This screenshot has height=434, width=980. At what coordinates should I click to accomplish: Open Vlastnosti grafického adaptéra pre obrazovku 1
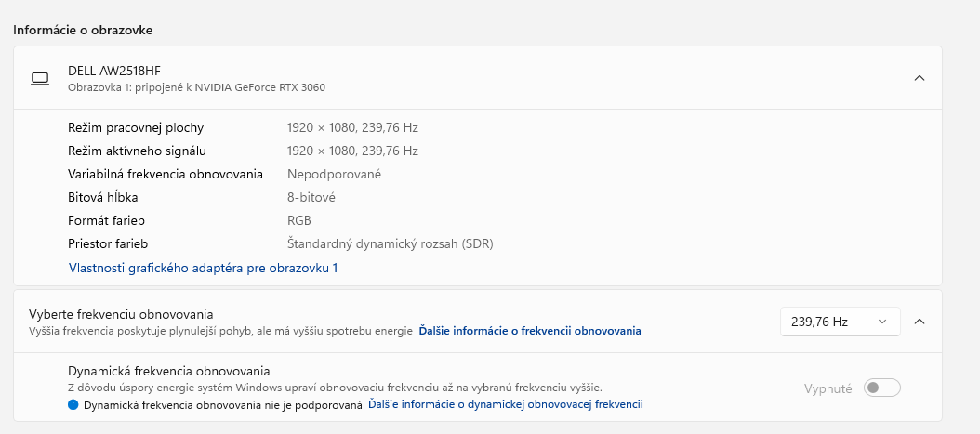(203, 268)
